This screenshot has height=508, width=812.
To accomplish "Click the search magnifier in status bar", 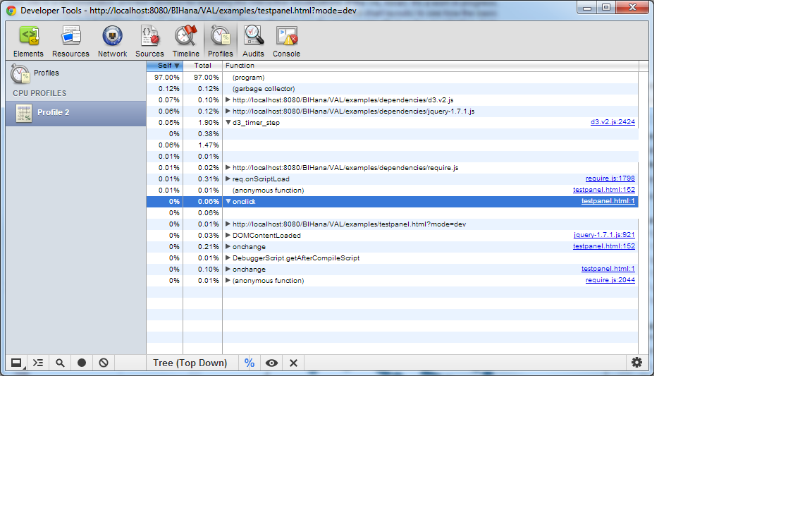I will tap(60, 363).
